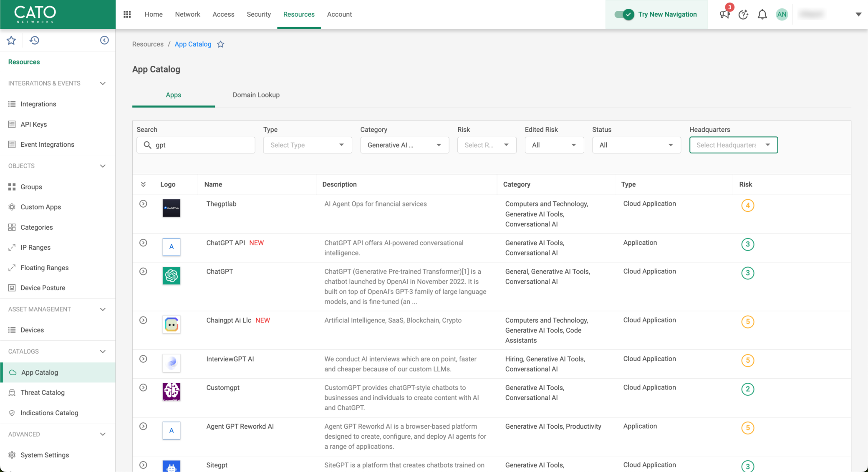
Task: Click the announcements megaphone icon
Action: pyautogui.click(x=725, y=15)
